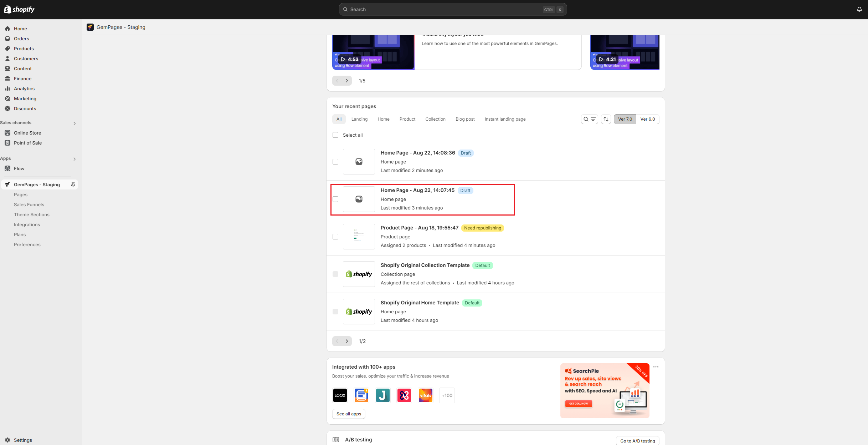Check the Product Page - Aug 18 checkbox
This screenshot has height=445, width=868.
coord(335,236)
